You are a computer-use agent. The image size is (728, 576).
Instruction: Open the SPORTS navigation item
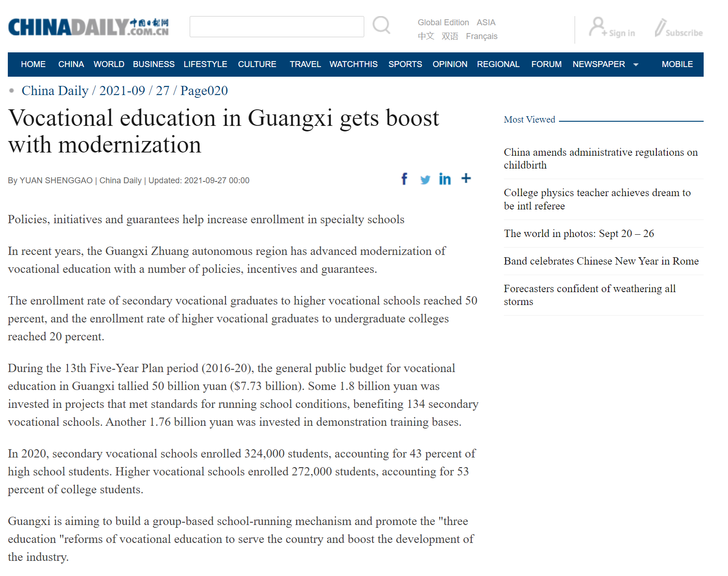[405, 64]
